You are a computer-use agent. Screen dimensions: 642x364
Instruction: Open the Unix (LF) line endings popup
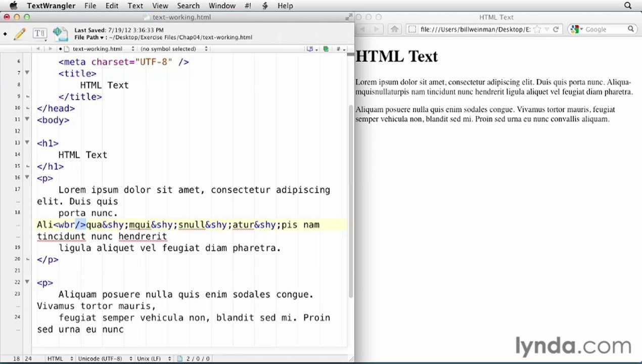click(x=154, y=358)
